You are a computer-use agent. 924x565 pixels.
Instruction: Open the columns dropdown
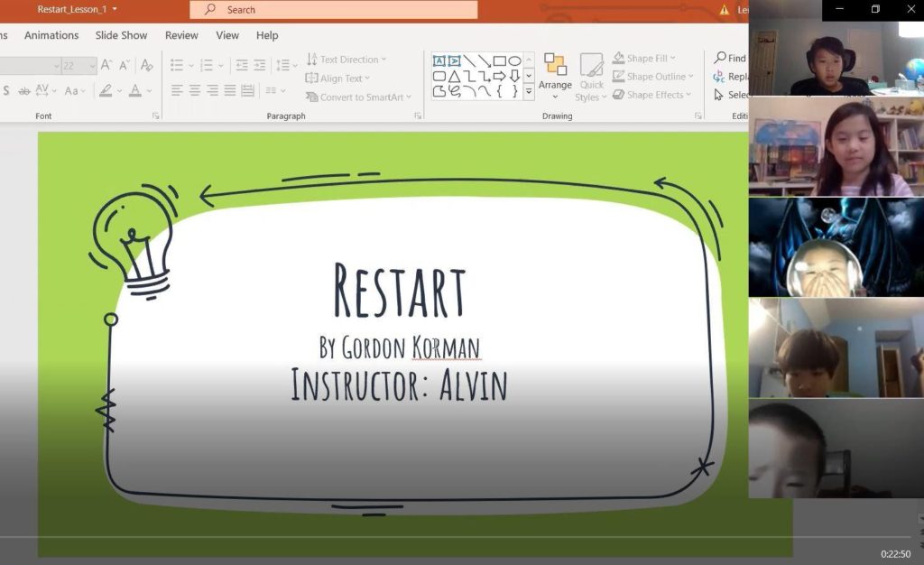point(275,90)
